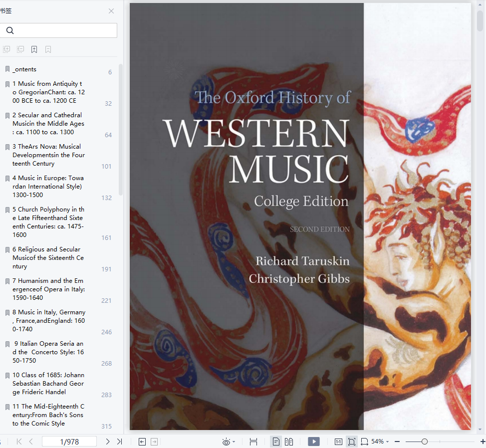Open bookmark 11 The Mid-Eighteenth Century
This screenshot has width=486, height=448.
point(48,415)
